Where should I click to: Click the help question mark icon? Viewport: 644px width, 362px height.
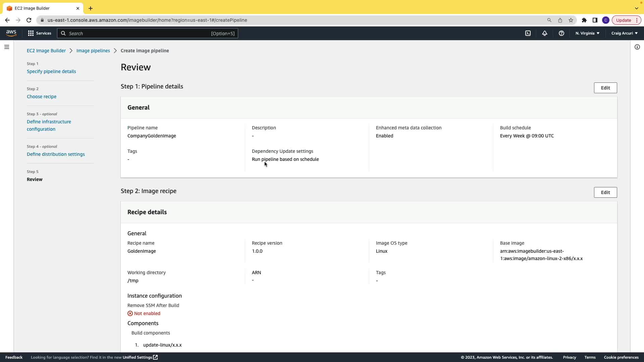561,33
